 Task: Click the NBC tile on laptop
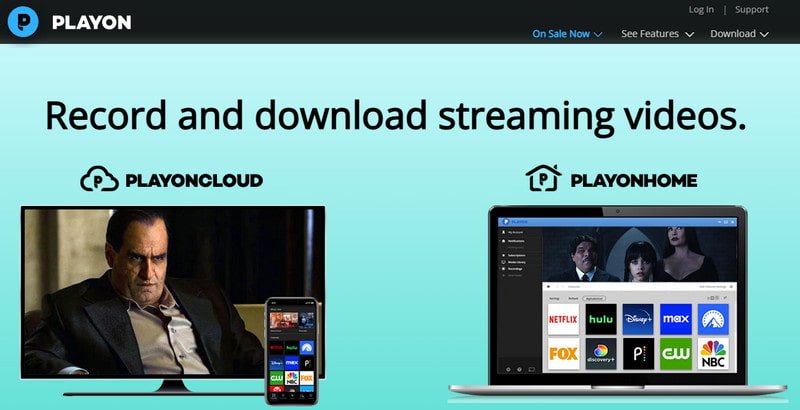(x=713, y=353)
